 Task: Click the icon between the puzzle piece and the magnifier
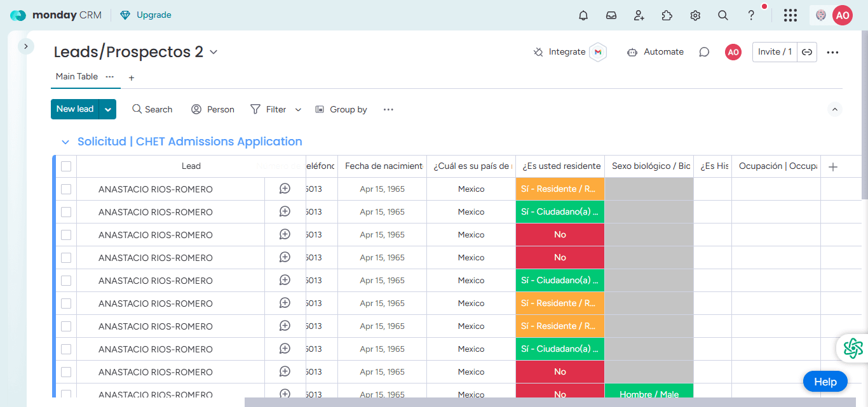pyautogui.click(x=695, y=15)
